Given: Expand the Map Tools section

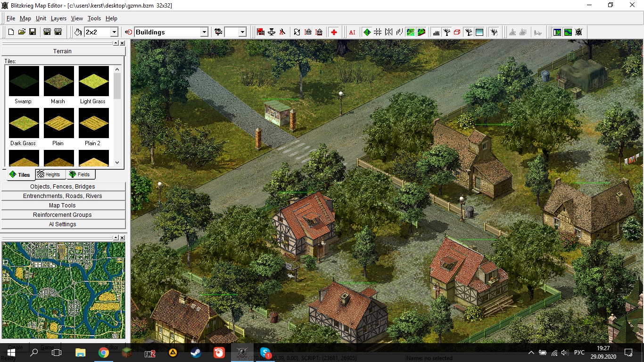Looking at the screenshot, I should [63, 206].
